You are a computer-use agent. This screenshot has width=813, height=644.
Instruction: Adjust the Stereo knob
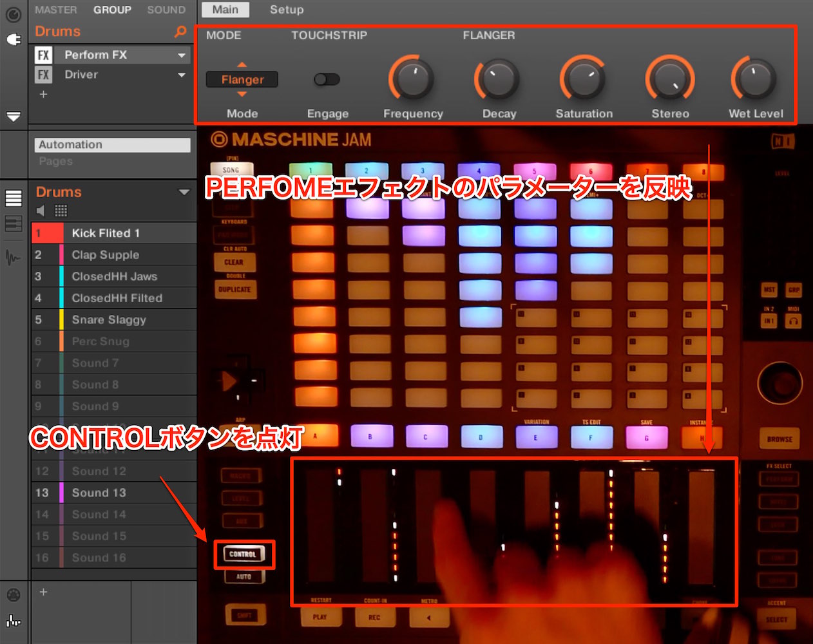pos(670,79)
